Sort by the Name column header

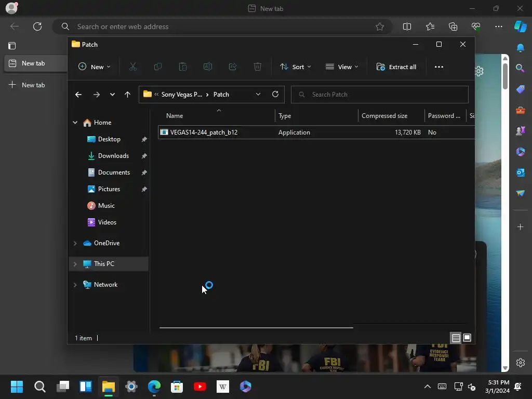(175, 116)
